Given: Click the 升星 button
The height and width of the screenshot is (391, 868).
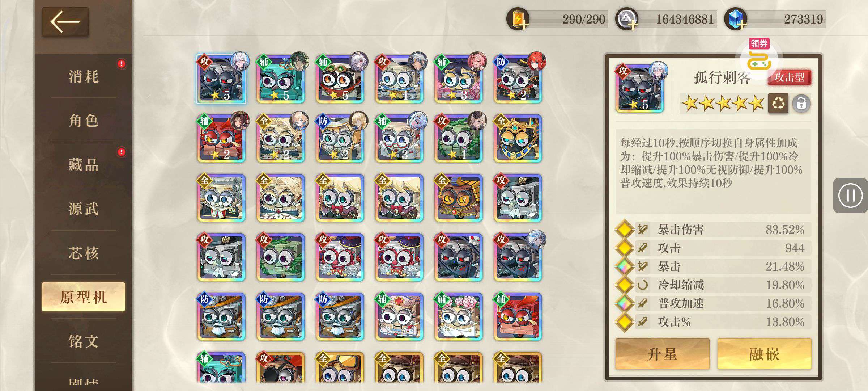Looking at the screenshot, I should pos(662,354).
